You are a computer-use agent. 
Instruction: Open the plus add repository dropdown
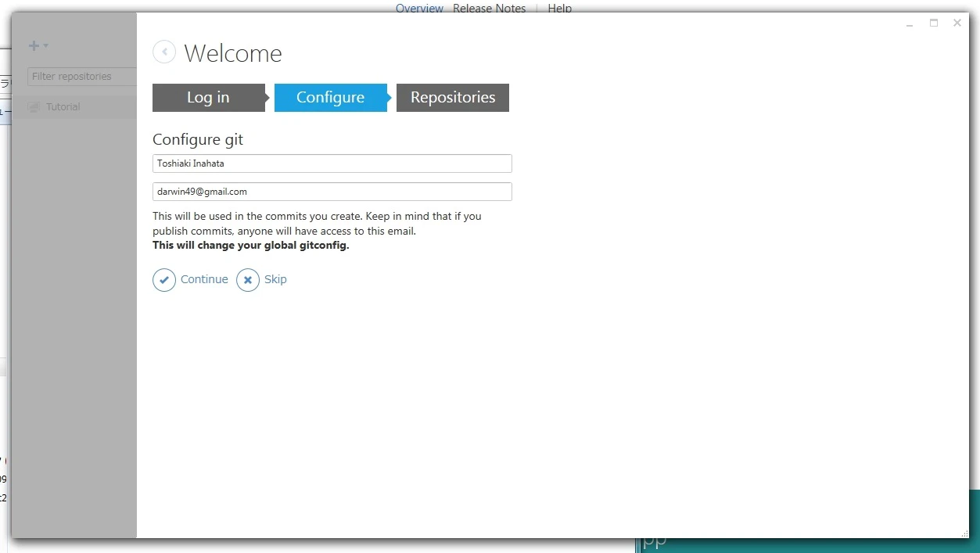click(x=38, y=45)
